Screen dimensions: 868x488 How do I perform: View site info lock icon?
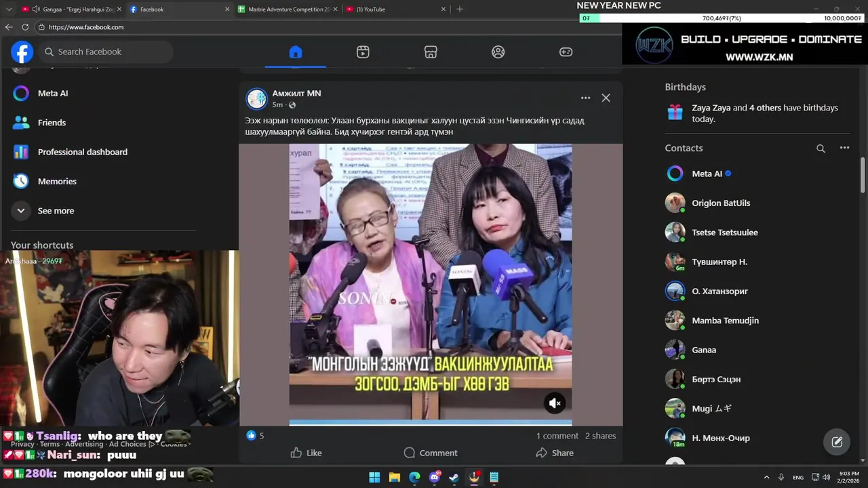click(41, 27)
